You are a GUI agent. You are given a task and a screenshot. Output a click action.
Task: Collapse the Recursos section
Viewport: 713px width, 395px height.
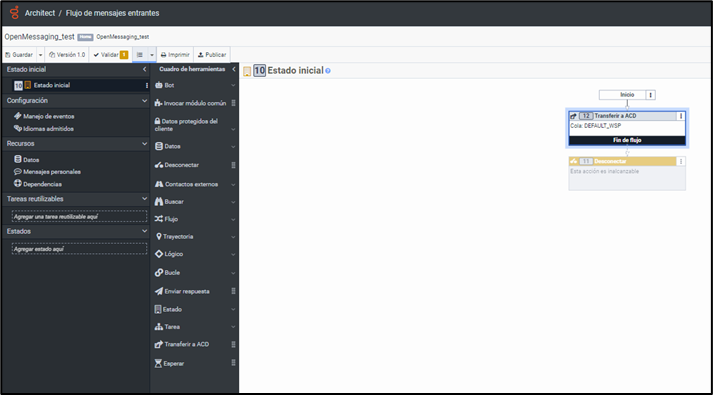(x=145, y=143)
